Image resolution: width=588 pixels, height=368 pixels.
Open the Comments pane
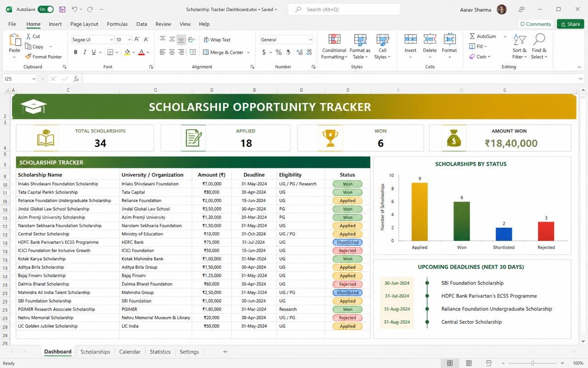pos(535,24)
